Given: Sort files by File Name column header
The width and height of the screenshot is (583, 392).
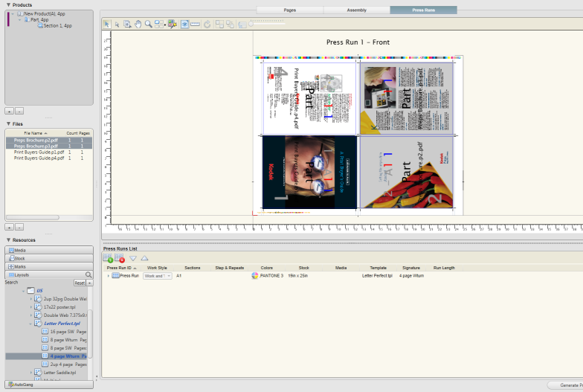Looking at the screenshot, I should (x=34, y=133).
